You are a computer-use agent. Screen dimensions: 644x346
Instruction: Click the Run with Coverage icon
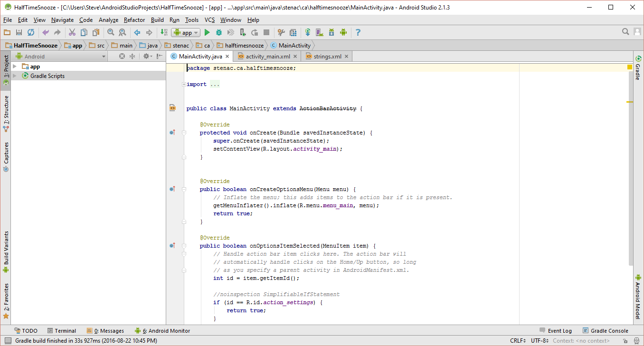pos(231,32)
